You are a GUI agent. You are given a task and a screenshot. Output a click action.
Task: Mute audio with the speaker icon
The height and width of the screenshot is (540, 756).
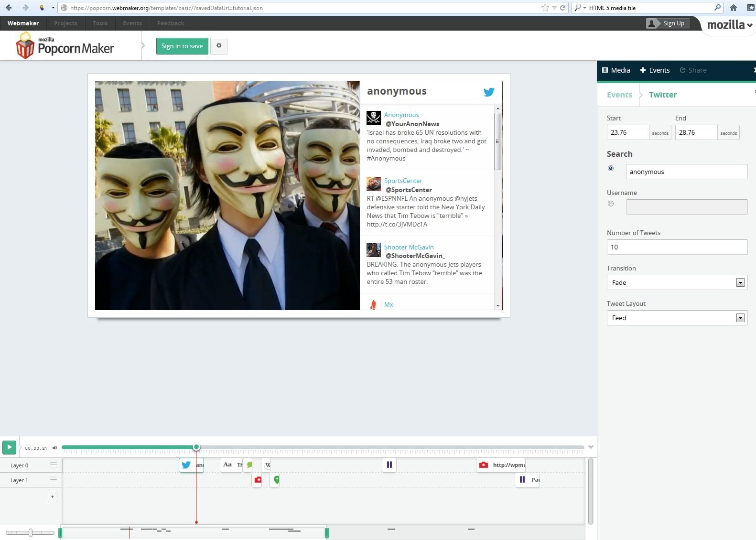(54, 448)
